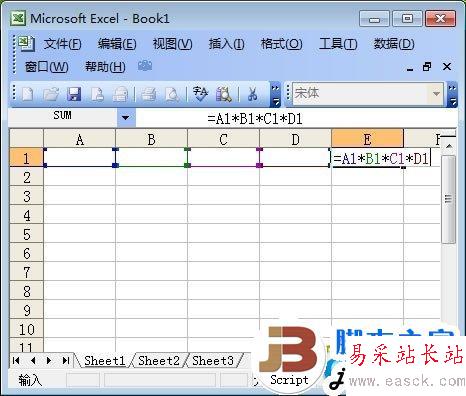Click the Research binoculars icon
The width and height of the screenshot is (466, 396).
click(x=224, y=94)
